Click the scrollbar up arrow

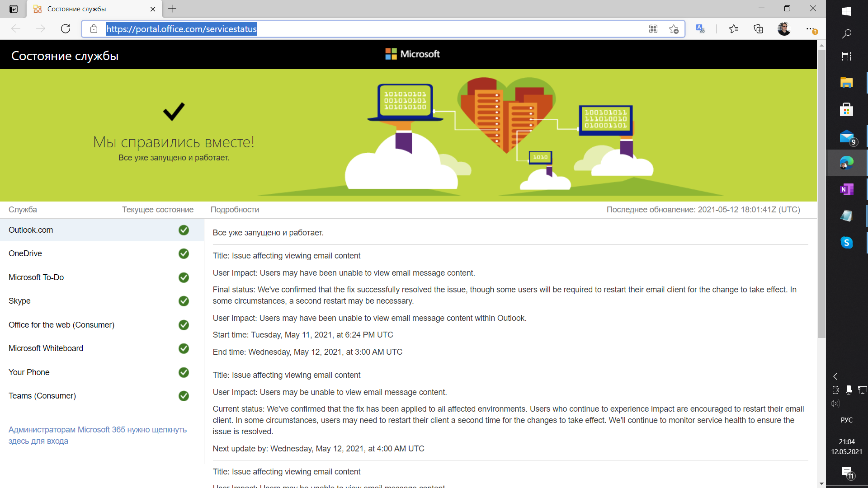pos(821,45)
